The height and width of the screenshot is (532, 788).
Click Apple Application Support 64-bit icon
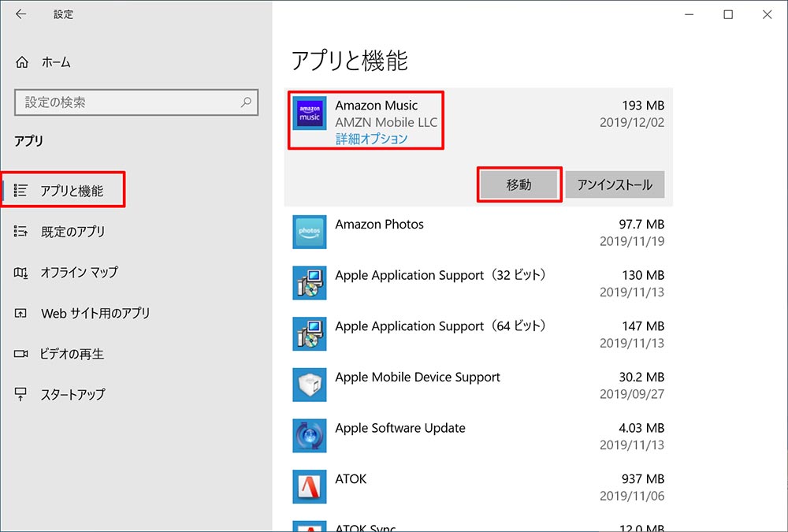click(x=310, y=333)
